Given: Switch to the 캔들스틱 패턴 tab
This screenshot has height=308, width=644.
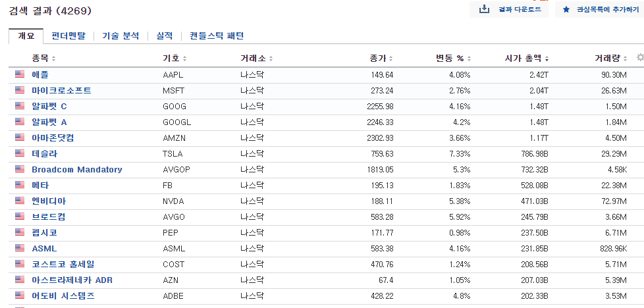Looking at the screenshot, I should point(217,36).
